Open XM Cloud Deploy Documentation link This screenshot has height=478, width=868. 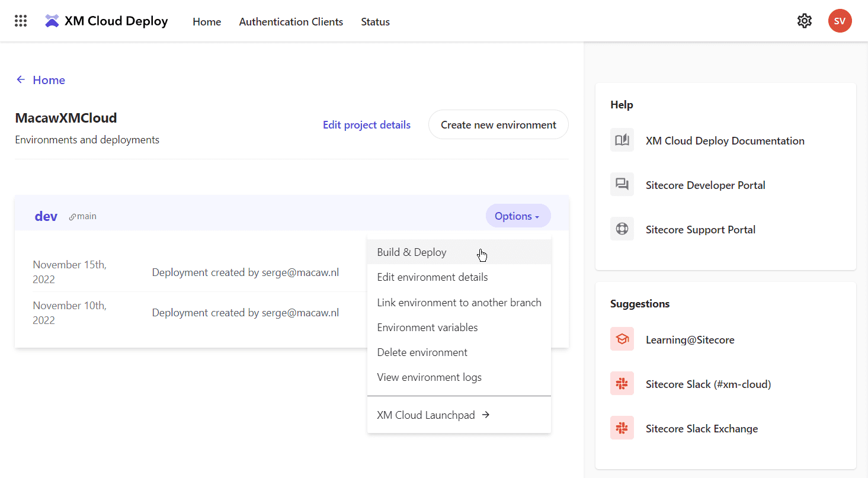(x=725, y=140)
